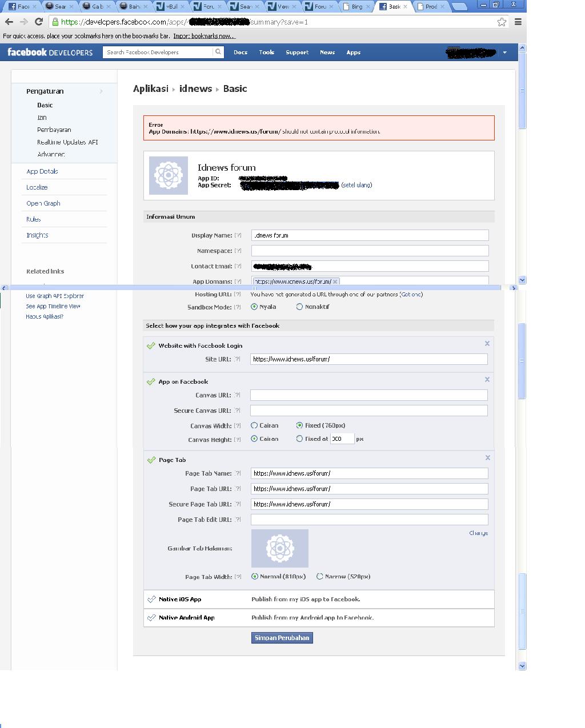Select Canvas Width Cairan option
The width and height of the screenshot is (585, 728).
pos(254,425)
